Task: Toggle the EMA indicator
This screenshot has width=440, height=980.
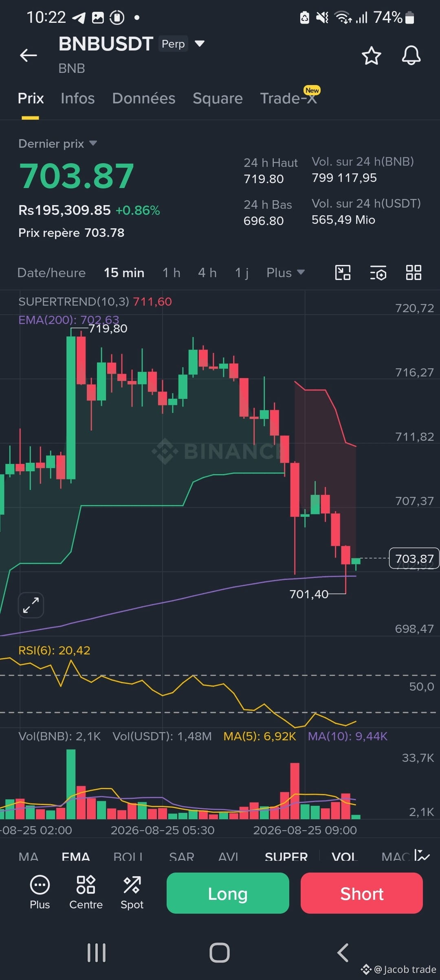Action: click(x=76, y=857)
